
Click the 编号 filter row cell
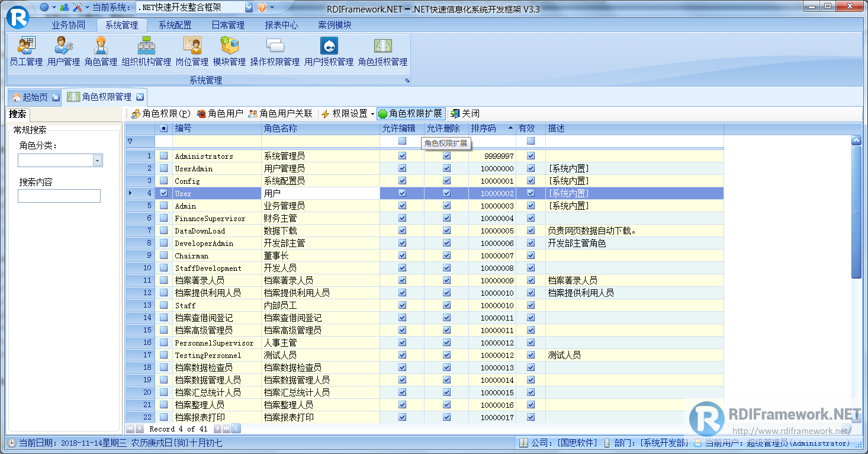click(x=217, y=141)
